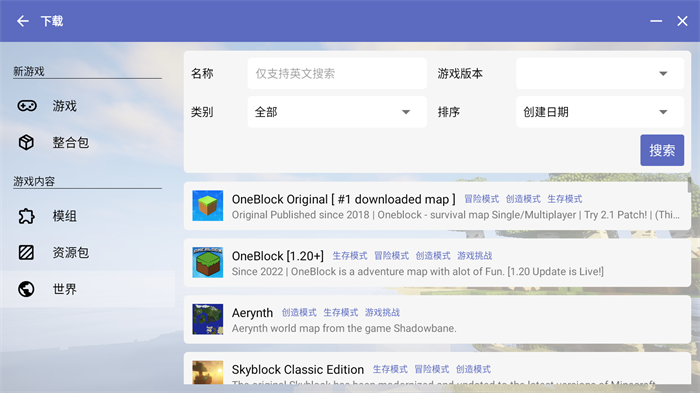700x393 pixels.
Task: Minimize the launcher window
Action: pos(656,21)
